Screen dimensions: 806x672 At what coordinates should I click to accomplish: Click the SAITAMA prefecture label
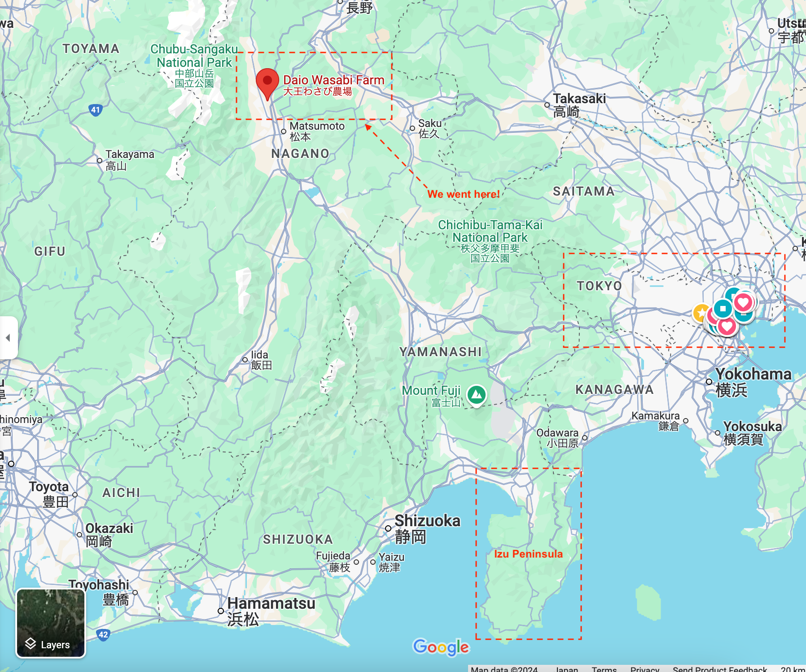point(583,192)
